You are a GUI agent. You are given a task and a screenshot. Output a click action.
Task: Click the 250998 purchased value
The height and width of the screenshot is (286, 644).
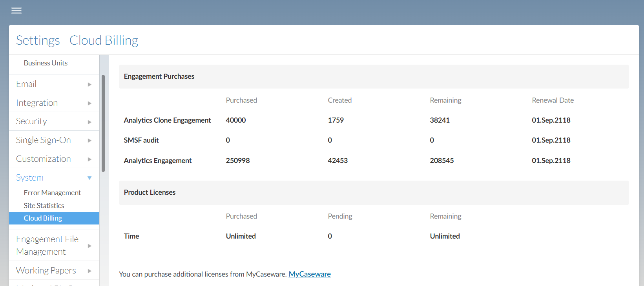tap(238, 161)
